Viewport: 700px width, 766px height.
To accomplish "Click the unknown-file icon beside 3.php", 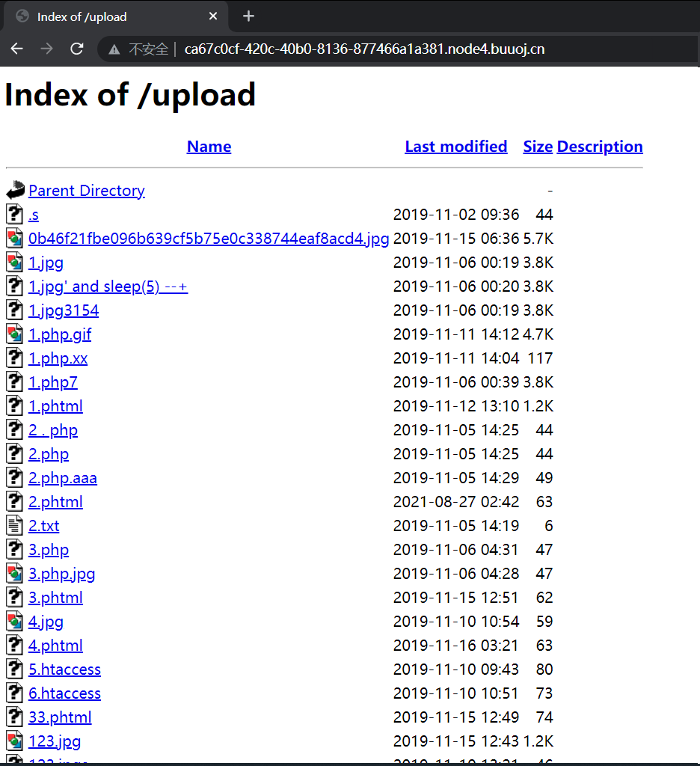I will (15, 550).
